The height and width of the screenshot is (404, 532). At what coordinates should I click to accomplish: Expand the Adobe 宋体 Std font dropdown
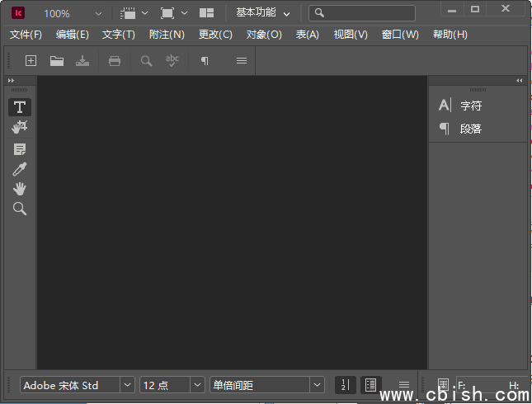tap(127, 385)
